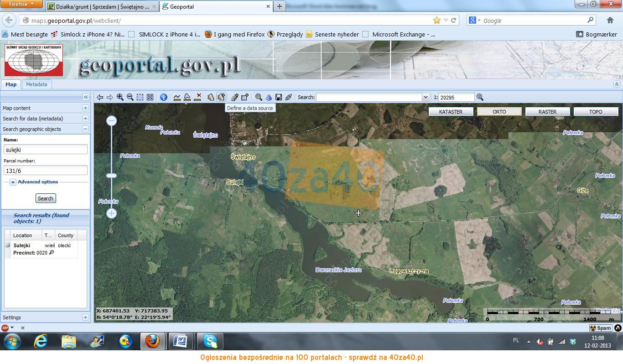This screenshot has width=623, height=364.
Task: Clear measurements with red X tool
Action: 198,97
